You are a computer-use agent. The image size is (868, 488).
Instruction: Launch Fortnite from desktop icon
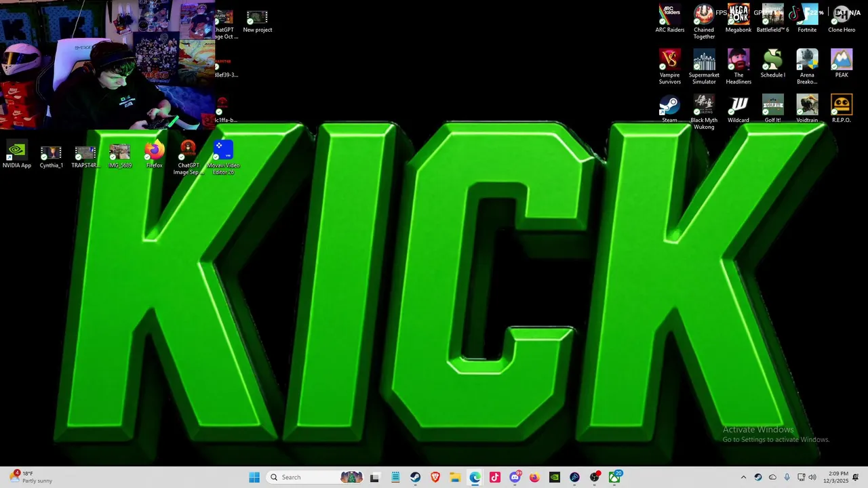pyautogui.click(x=807, y=19)
